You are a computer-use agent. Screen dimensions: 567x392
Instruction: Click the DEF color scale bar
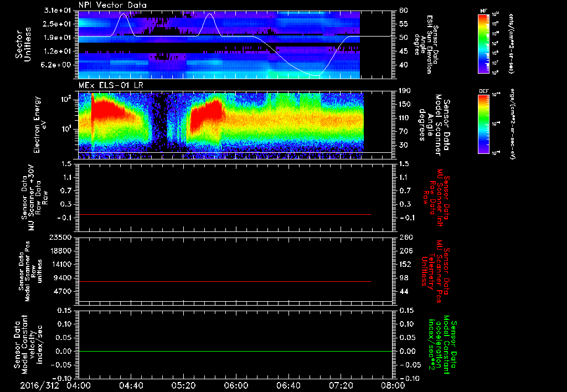[484, 124]
